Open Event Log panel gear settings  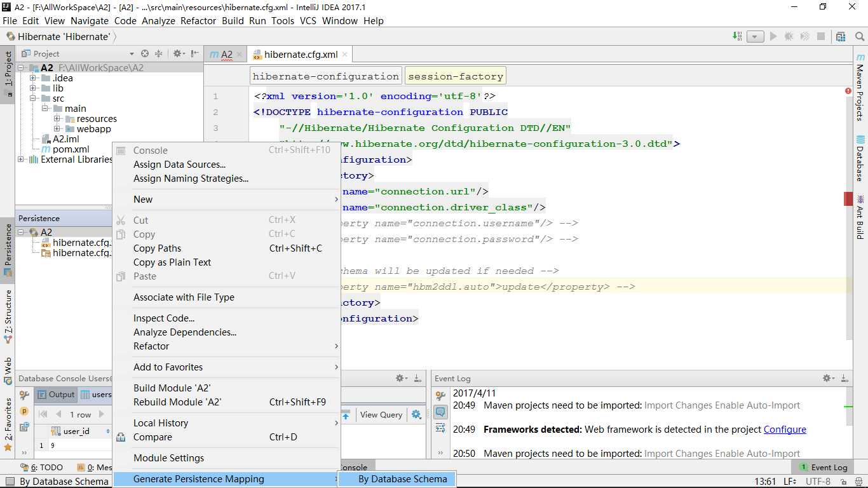point(829,378)
